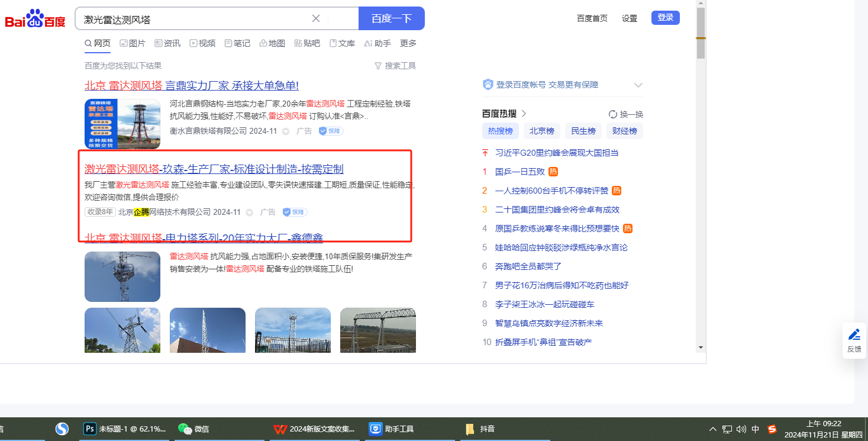The image size is (868, 441).
Task: Open the 国乒一日五败 hot topic
Action: click(520, 172)
